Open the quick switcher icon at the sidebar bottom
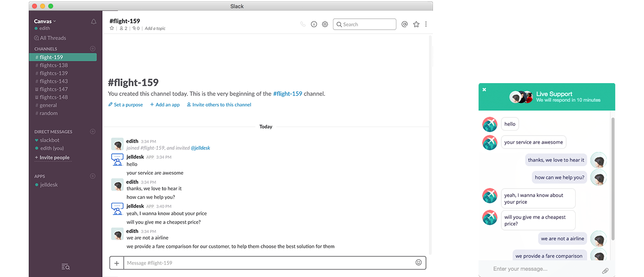The width and height of the screenshot is (644, 277). coord(65,267)
